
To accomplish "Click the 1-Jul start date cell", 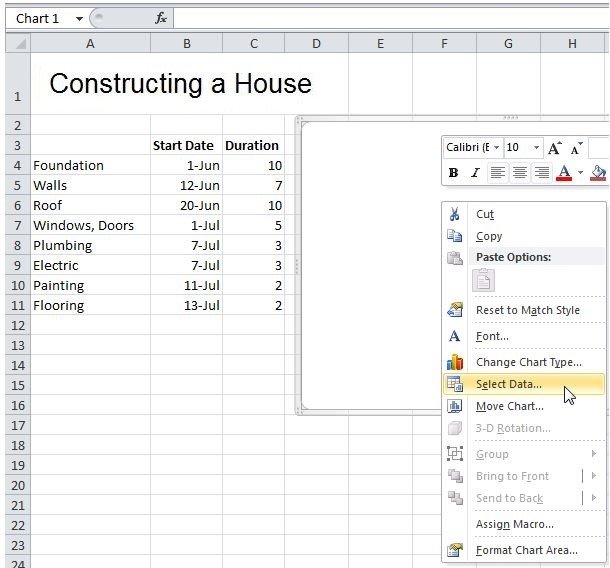I will [186, 225].
